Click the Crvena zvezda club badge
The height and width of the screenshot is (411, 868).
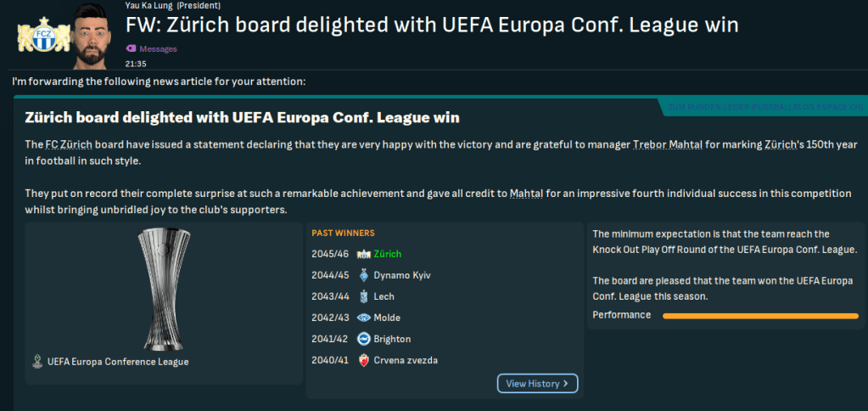364,360
